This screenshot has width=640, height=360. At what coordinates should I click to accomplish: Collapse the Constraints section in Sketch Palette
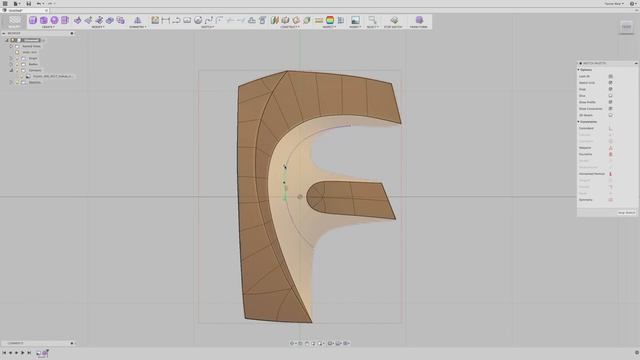579,122
